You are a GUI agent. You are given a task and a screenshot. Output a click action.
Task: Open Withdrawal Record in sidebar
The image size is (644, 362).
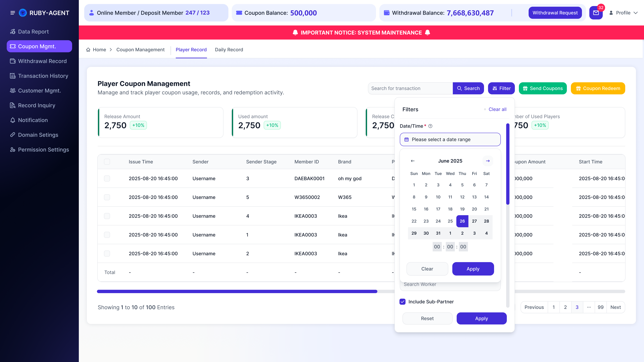pos(39,61)
